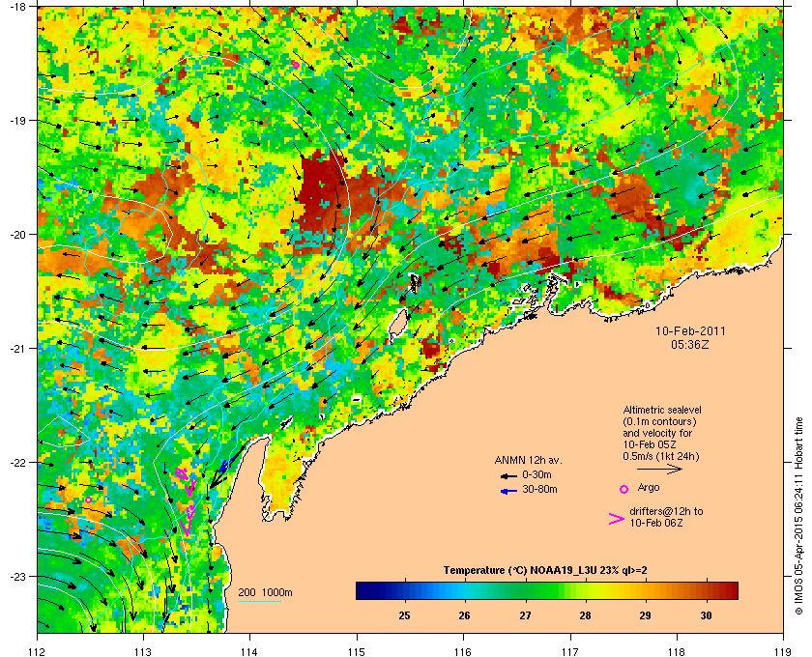Click the 'drifters@12h to' legend text
Image resolution: width=812 pixels, height=657 pixels.
666,511
